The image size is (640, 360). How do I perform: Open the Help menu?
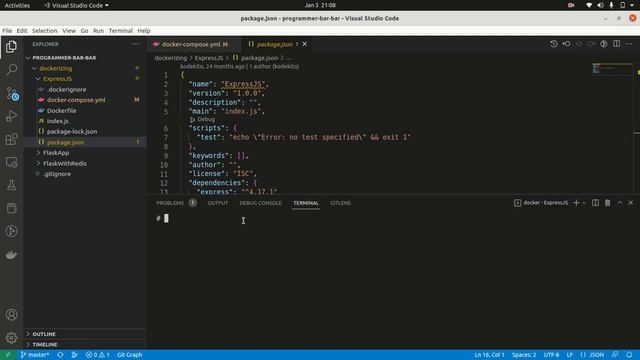click(x=144, y=31)
